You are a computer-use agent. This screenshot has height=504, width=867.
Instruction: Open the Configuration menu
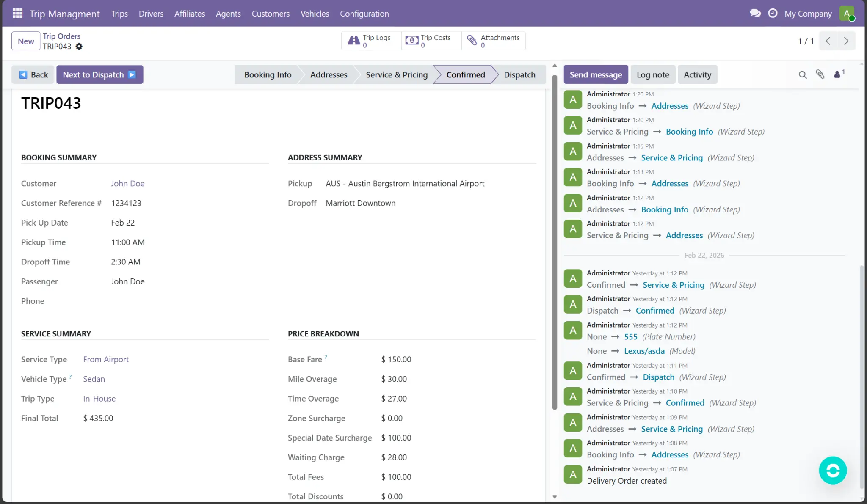pyautogui.click(x=364, y=14)
